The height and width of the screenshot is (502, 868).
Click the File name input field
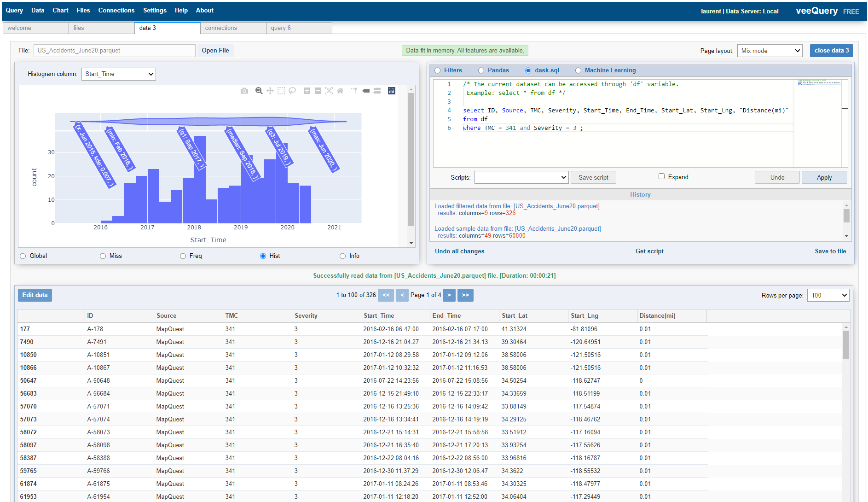[115, 51]
